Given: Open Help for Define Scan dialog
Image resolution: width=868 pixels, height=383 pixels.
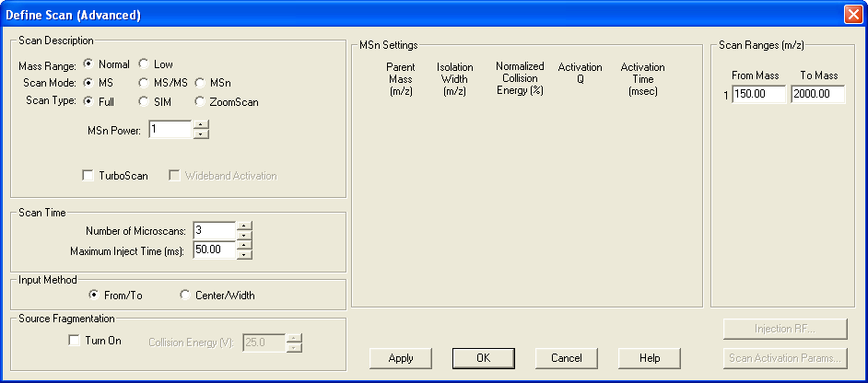Looking at the screenshot, I should [x=649, y=358].
